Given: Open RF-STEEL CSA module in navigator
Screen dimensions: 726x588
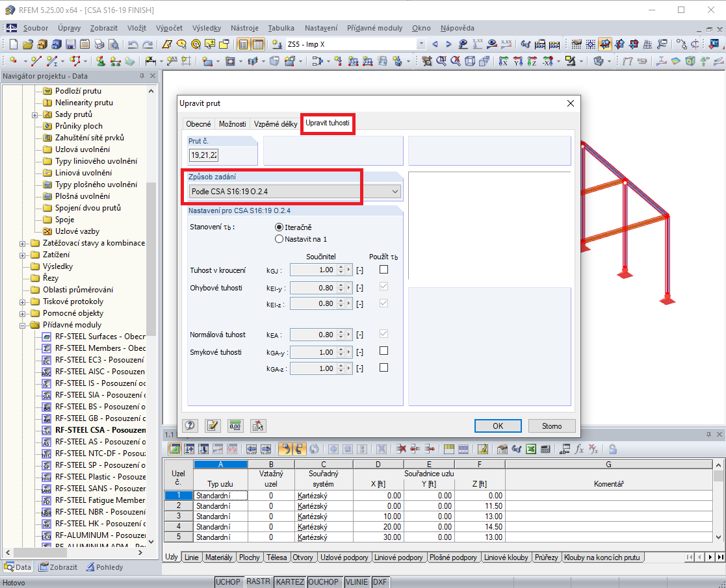Looking at the screenshot, I should pos(100,430).
